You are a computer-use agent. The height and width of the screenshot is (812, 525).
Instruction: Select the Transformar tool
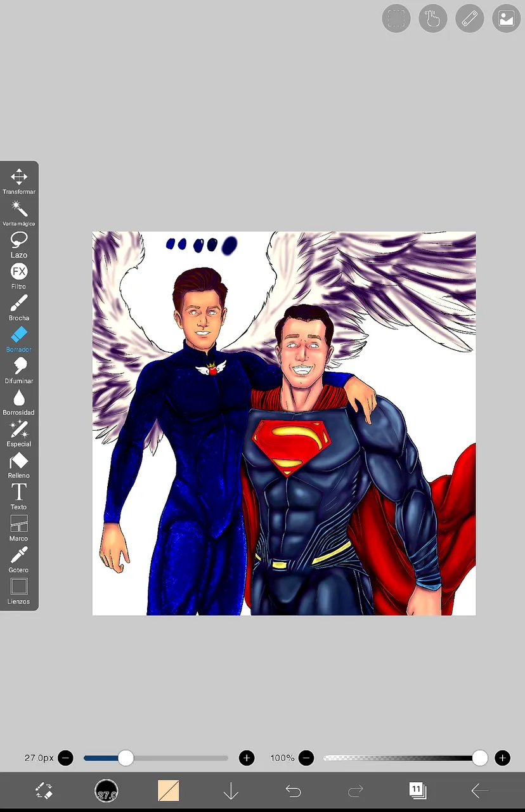click(19, 181)
